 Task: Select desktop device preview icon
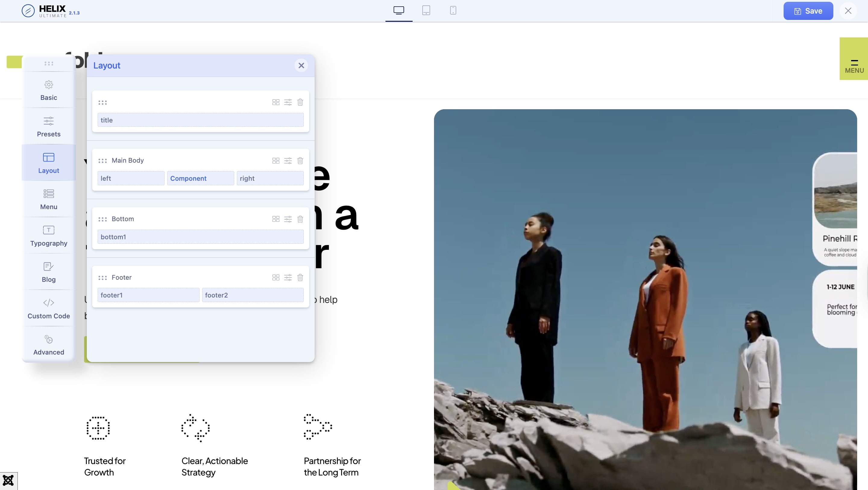pyautogui.click(x=399, y=11)
